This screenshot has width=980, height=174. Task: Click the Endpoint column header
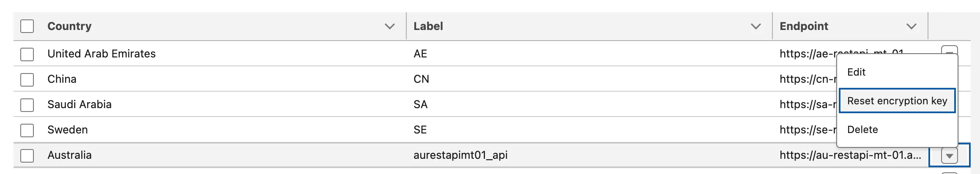click(x=804, y=26)
